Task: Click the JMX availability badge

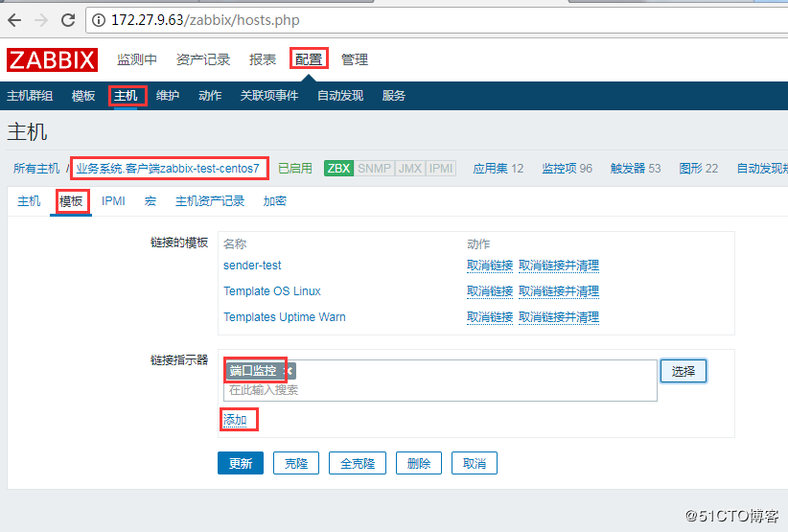Action: (410, 169)
